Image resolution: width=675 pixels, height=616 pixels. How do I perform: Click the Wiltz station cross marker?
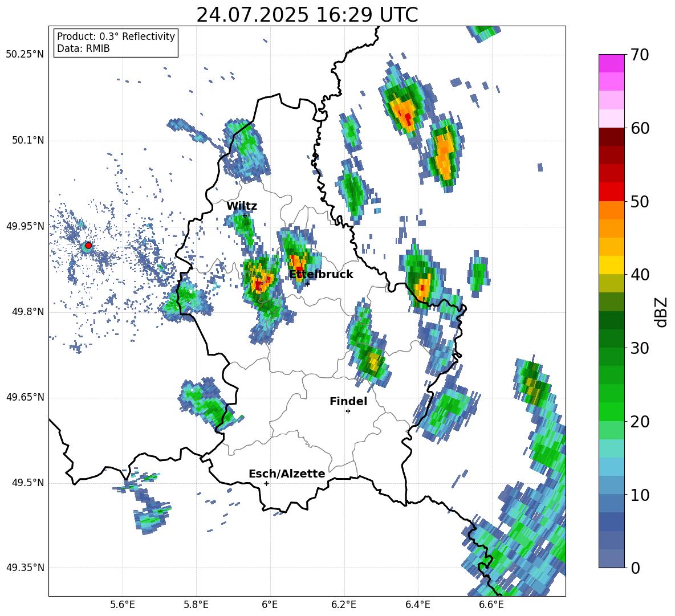coord(245,215)
